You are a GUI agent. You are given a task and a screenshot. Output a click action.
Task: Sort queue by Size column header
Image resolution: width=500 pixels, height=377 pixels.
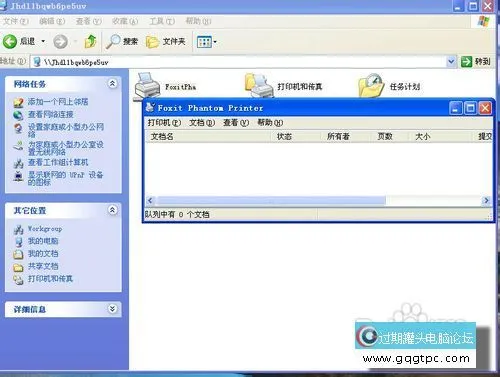tap(442, 136)
